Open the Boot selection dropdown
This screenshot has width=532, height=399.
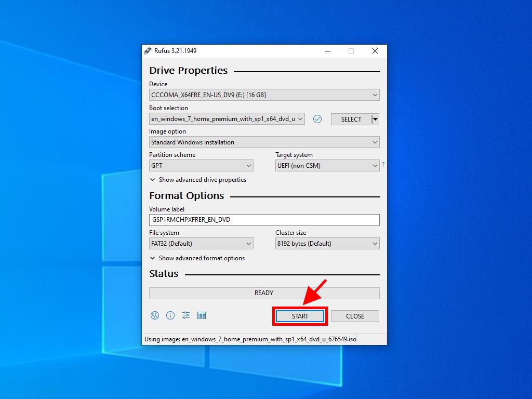coord(227,119)
